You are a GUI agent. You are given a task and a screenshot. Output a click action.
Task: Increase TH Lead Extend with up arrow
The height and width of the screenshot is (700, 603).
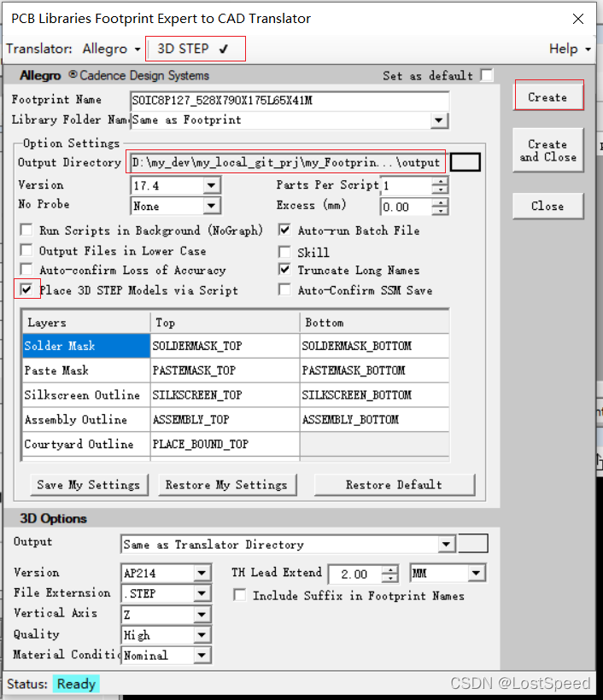(390, 569)
